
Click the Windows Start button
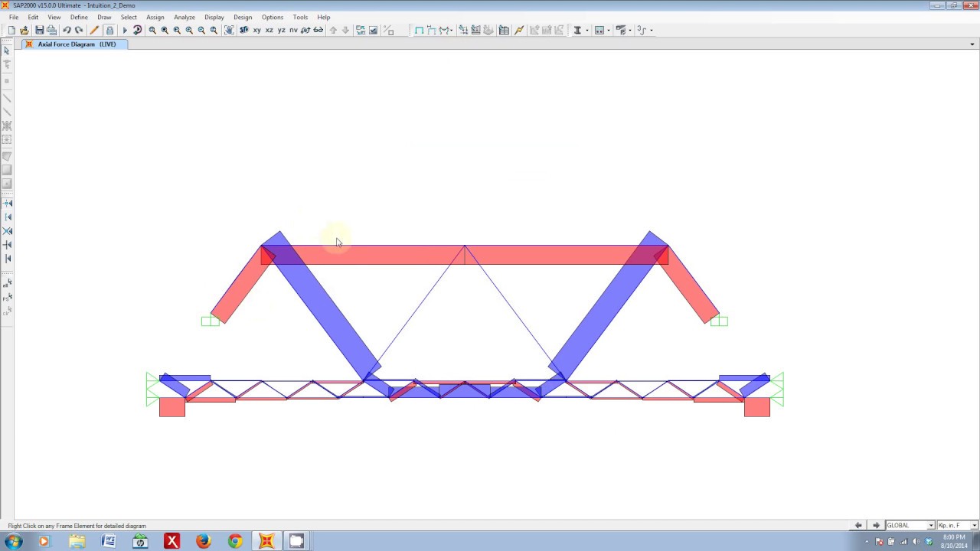(x=13, y=542)
